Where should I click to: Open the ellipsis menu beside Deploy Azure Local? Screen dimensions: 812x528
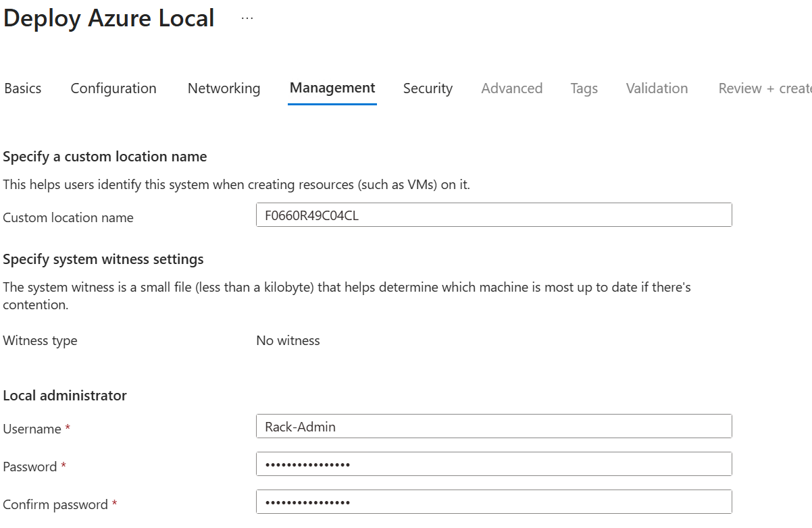[x=247, y=19]
